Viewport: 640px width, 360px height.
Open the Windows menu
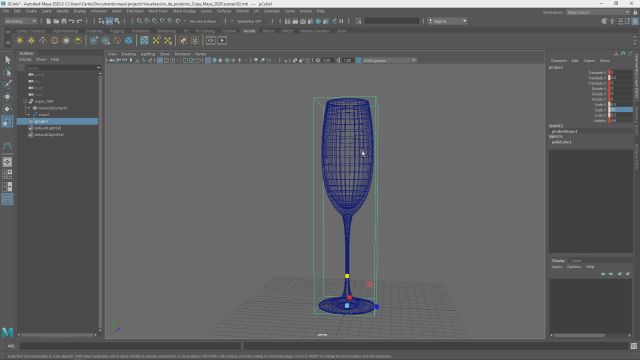point(99,11)
